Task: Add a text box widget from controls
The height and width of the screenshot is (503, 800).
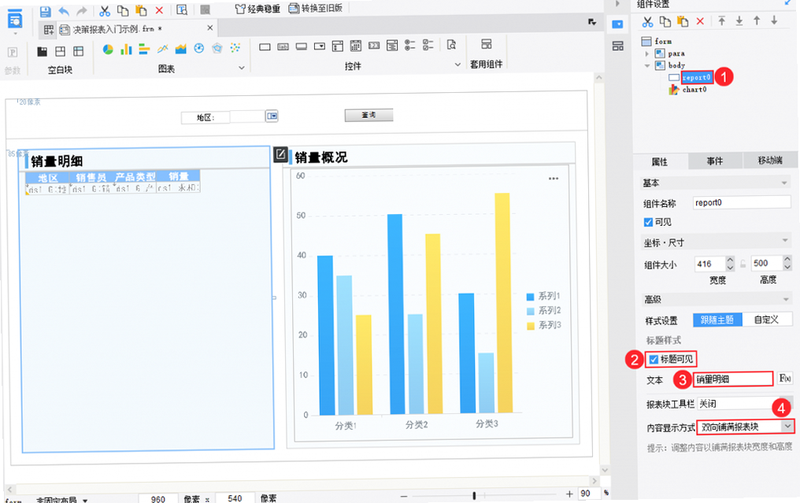Action: tap(265, 47)
